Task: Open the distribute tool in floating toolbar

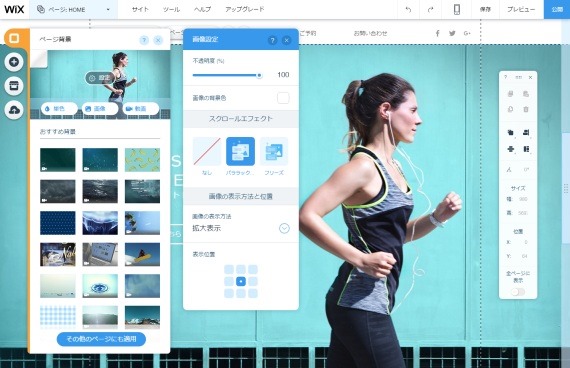Action: point(510,149)
